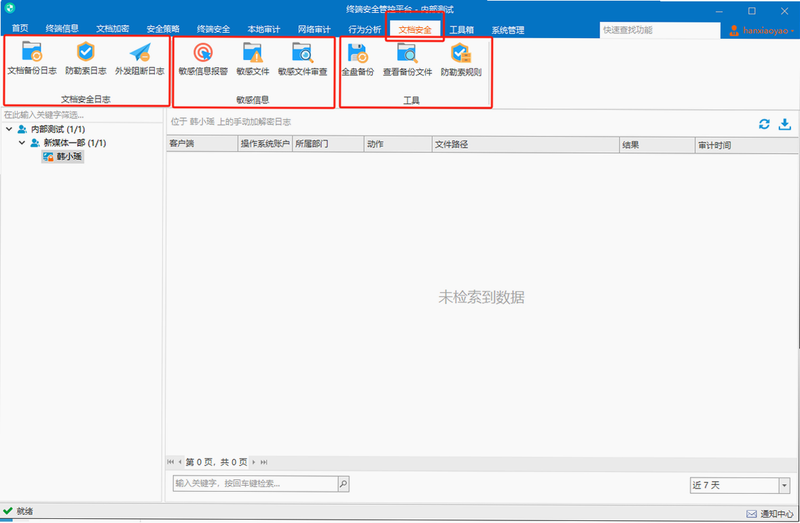
Task: Click hanxiaoyao user account icon
Action: (x=734, y=31)
